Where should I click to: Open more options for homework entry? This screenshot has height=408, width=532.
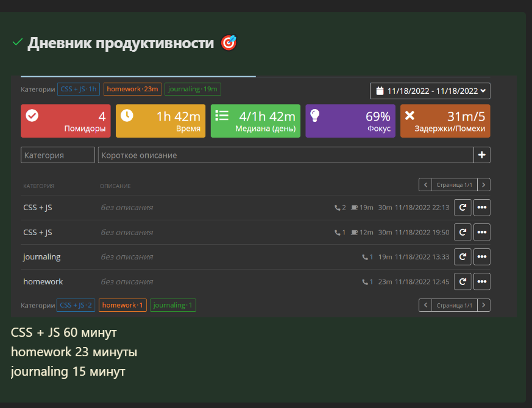point(482,281)
